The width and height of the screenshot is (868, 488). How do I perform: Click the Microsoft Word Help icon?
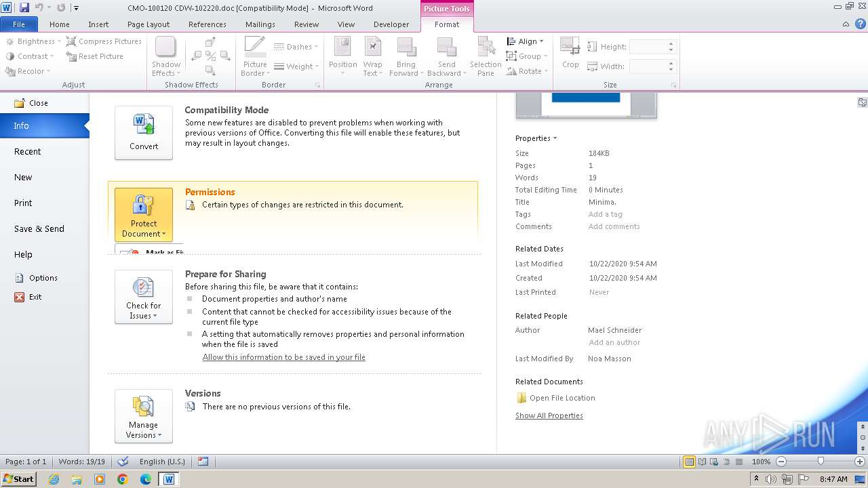coord(860,24)
